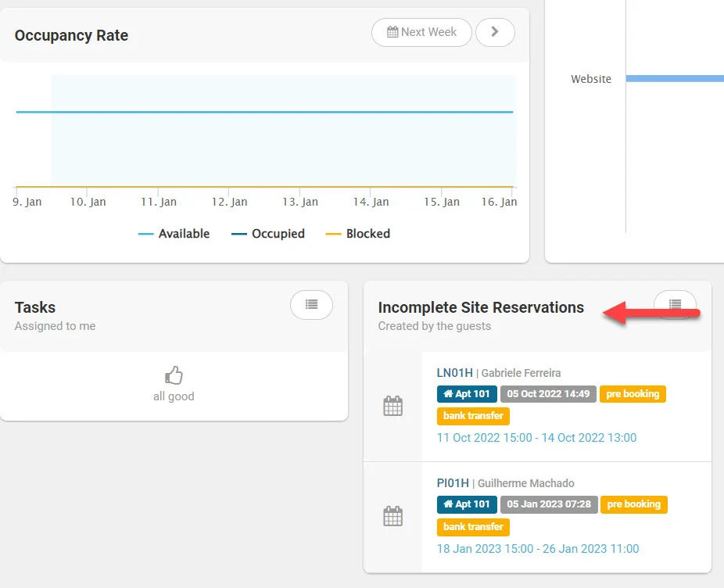Open the 11 Oct 2022 - 14 Oct 2022 date range
Viewport: 724px width, 588px height.
[536, 438]
